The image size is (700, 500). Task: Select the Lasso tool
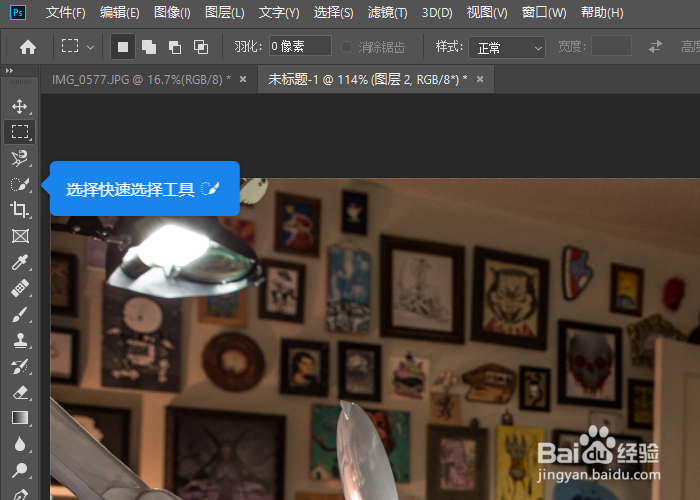(19, 158)
